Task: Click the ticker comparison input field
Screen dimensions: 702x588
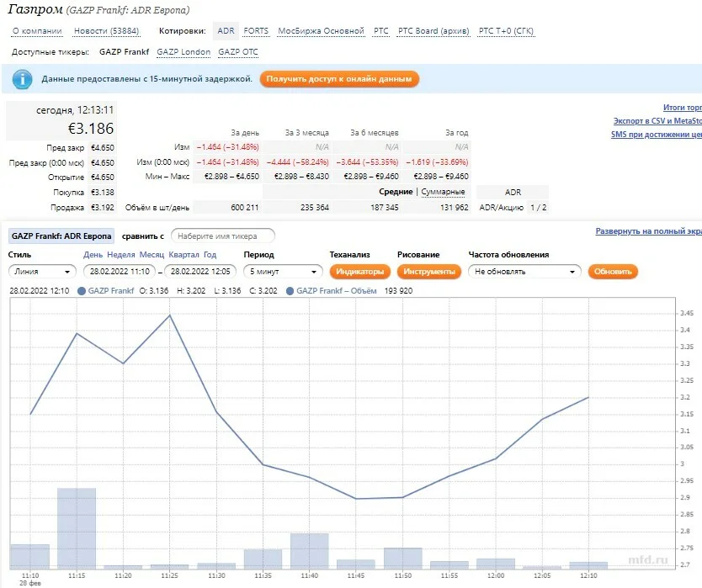Action: (222, 236)
